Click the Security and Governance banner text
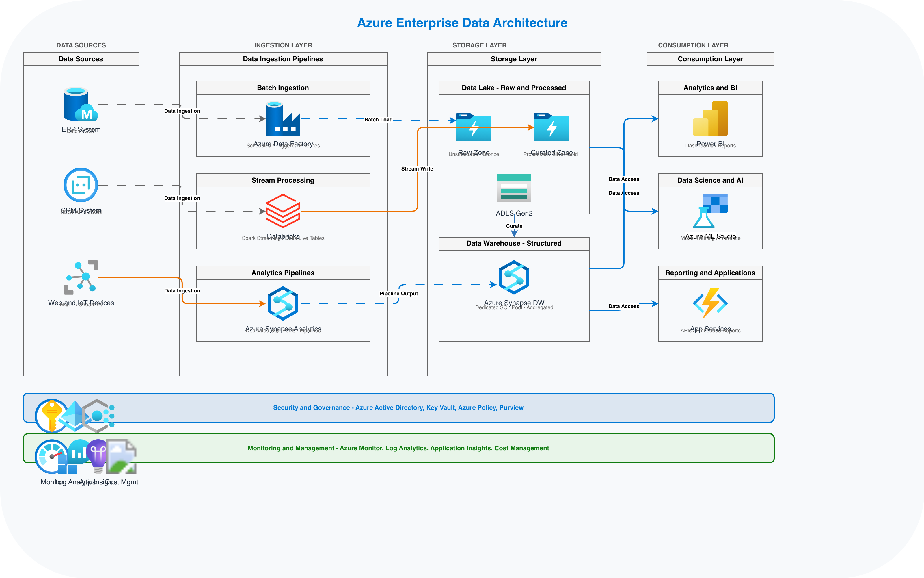Viewport: 924px width, 578px height. tap(398, 408)
